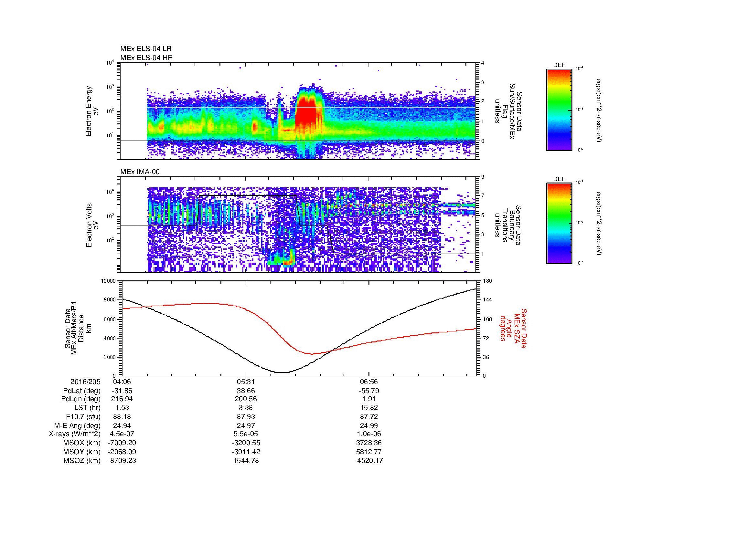Viewport: 756px width, 534px height.
Task: Click the 'MSOZ (km)' row label
Action: (82, 461)
